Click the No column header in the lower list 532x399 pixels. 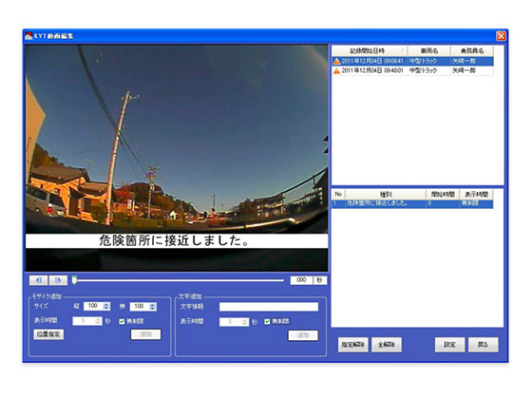[338, 195]
